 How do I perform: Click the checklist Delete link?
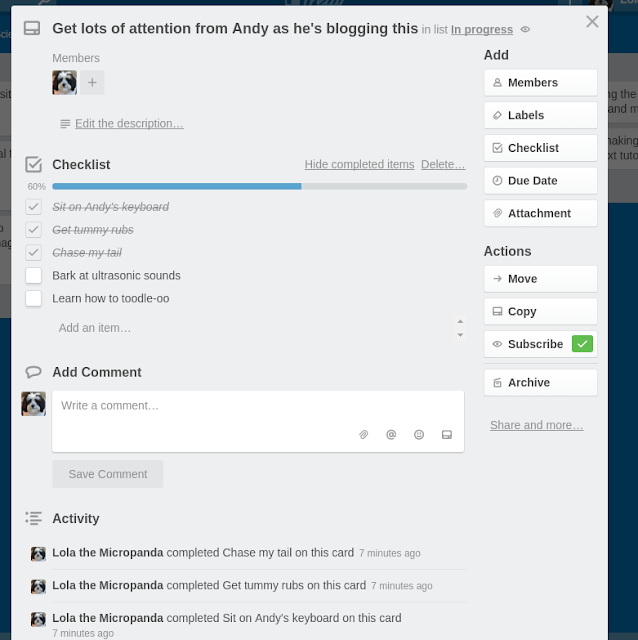[x=443, y=164]
